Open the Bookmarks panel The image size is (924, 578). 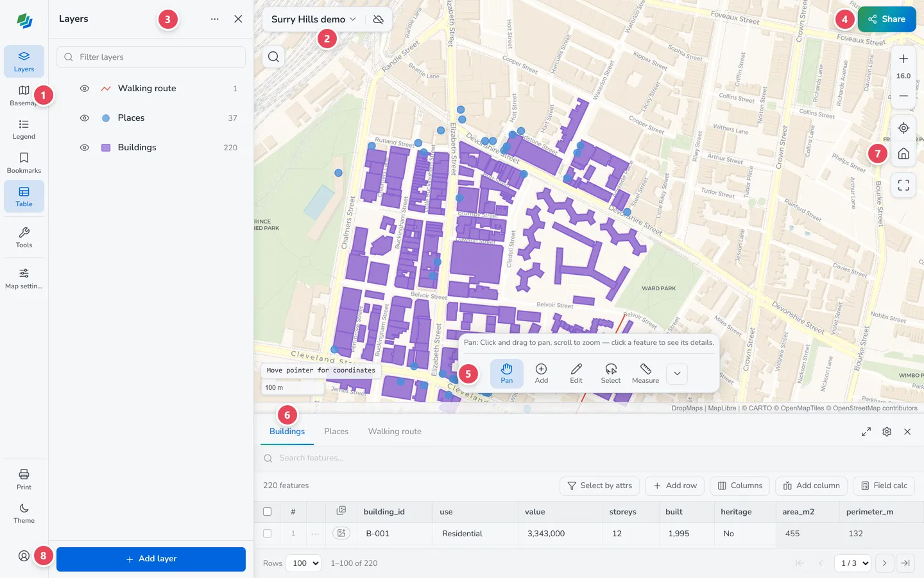pyautogui.click(x=24, y=162)
